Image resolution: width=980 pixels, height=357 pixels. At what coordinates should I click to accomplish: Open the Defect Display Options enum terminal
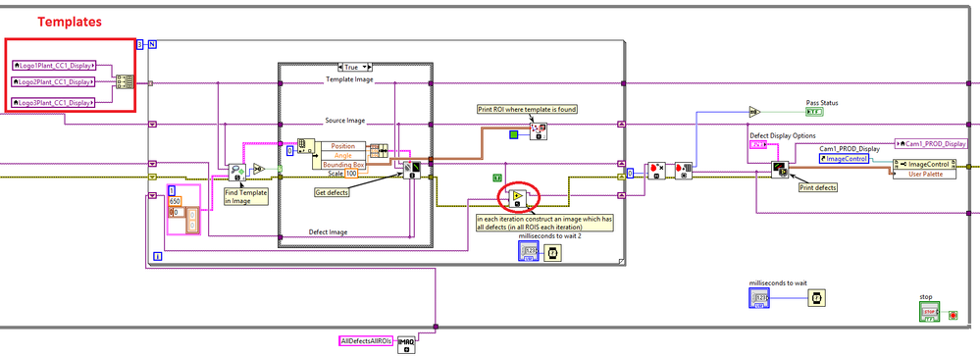tap(758, 144)
